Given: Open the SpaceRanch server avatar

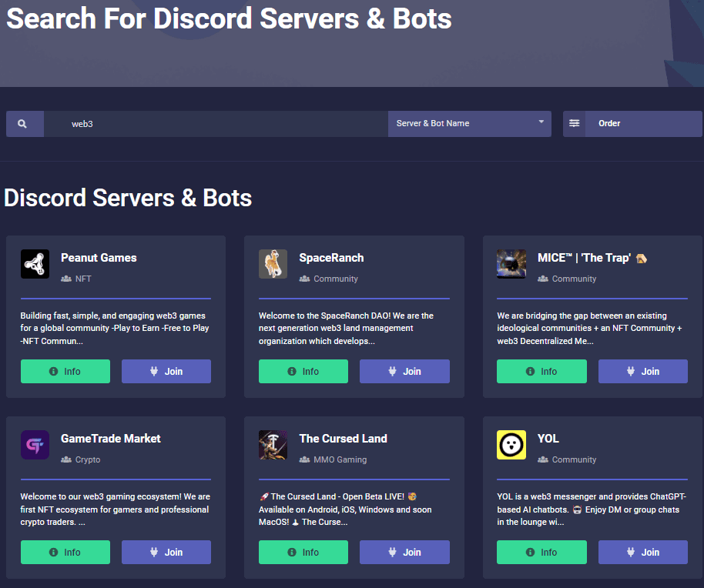Looking at the screenshot, I should point(273,264).
